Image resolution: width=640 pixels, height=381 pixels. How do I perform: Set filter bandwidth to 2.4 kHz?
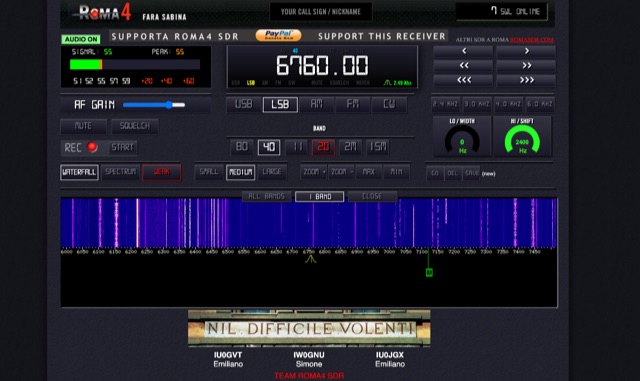pos(446,105)
